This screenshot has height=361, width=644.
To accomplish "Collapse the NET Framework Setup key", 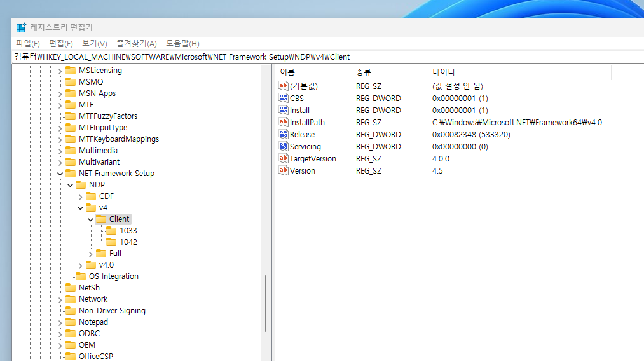I will tap(60, 174).
